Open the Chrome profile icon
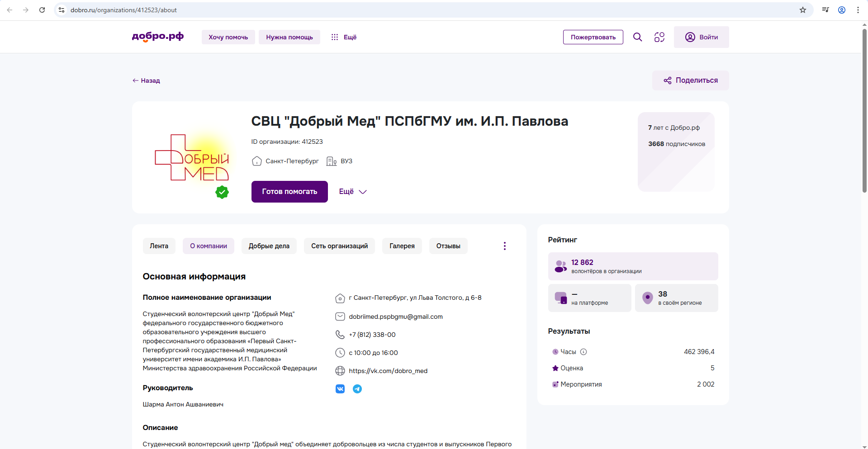Viewport: 868px width, 449px height. point(842,10)
